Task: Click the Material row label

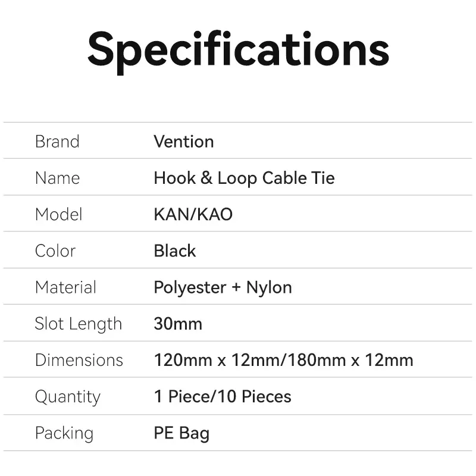Action: [x=65, y=287]
